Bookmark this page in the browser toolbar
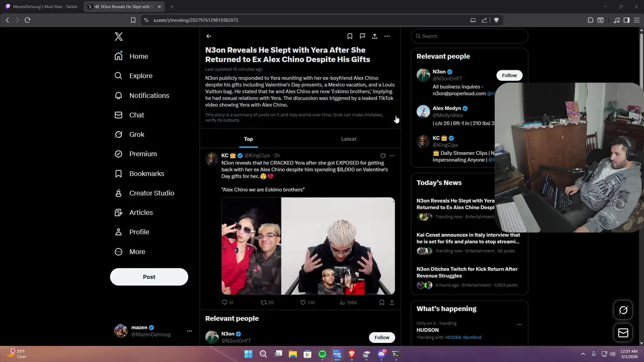 pos(133,20)
